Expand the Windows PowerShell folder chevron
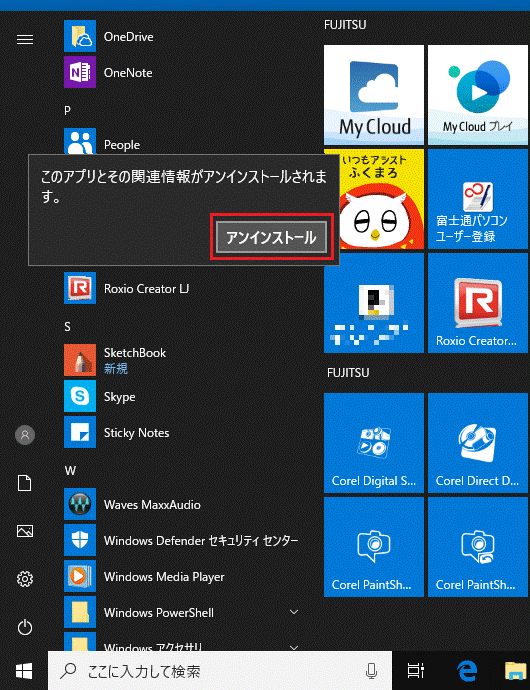The width and height of the screenshot is (530, 690). 294,612
